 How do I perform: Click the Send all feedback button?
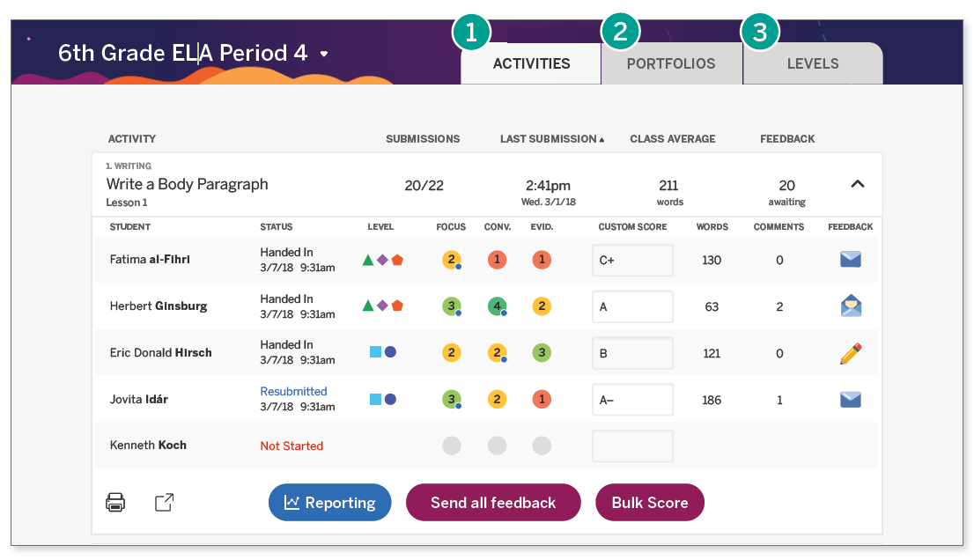(492, 503)
